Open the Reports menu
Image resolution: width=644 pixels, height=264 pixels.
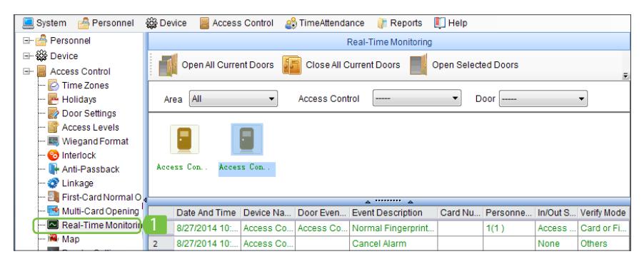400,24
